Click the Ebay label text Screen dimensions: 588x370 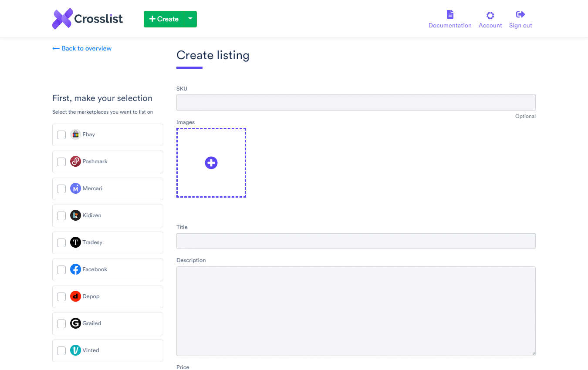(89, 135)
